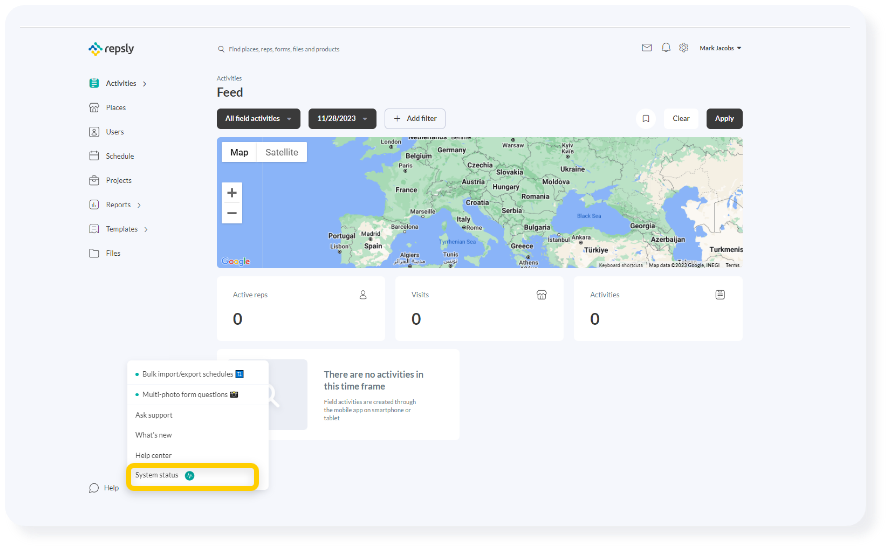891x551 pixels.
Task: Switch map to Satellite view
Action: (281, 152)
